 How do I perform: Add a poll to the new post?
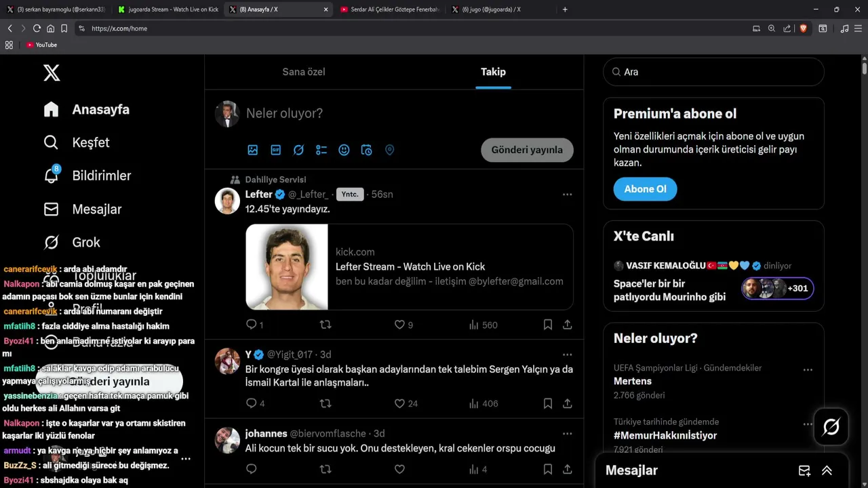tap(321, 150)
